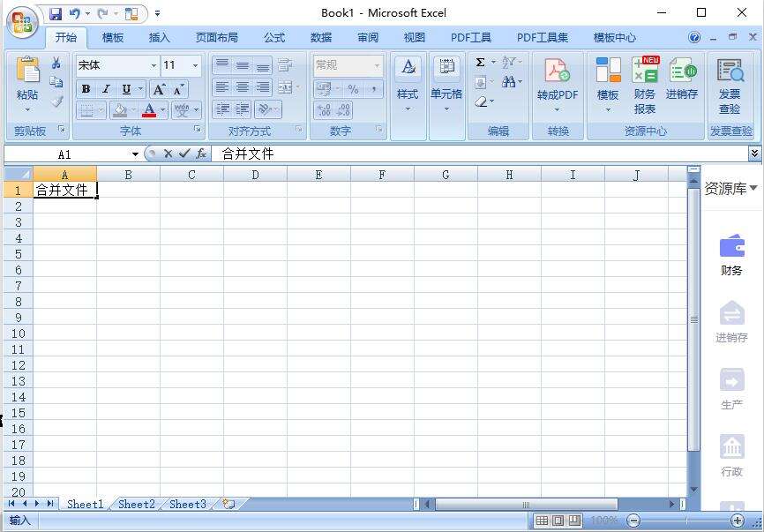The image size is (764, 532).
Task: Click the AutoSum sigma icon
Action: click(x=481, y=63)
